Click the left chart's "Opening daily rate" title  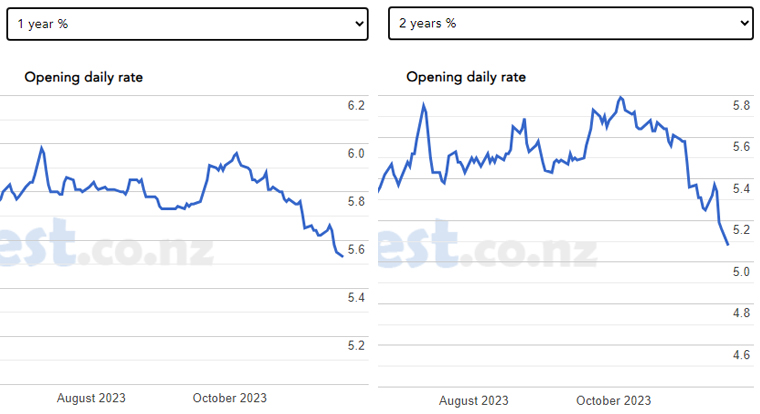83,77
